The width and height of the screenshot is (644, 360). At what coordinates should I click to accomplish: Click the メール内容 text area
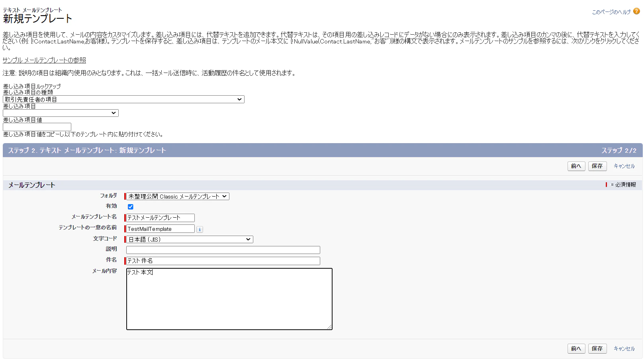[229, 299]
